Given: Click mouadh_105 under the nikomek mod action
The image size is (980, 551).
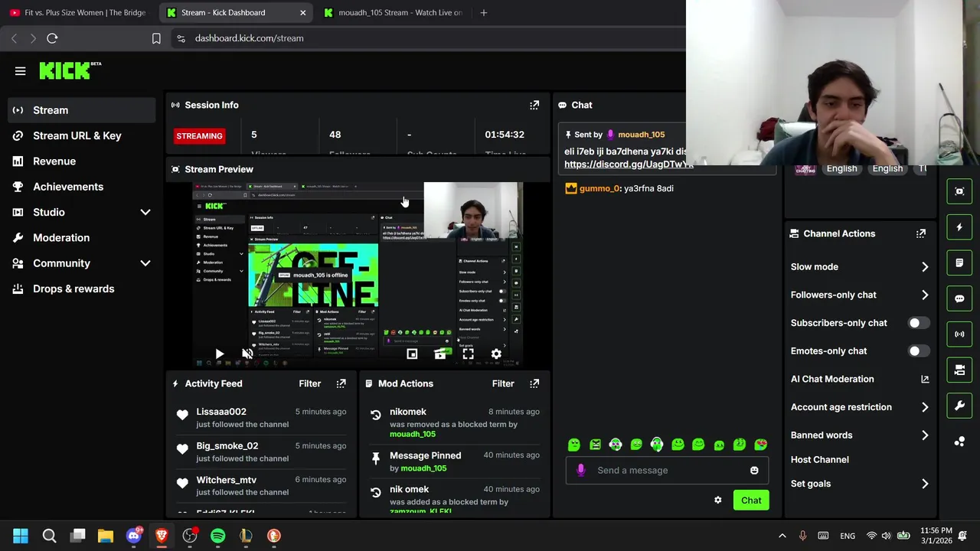Looking at the screenshot, I should 413,435.
